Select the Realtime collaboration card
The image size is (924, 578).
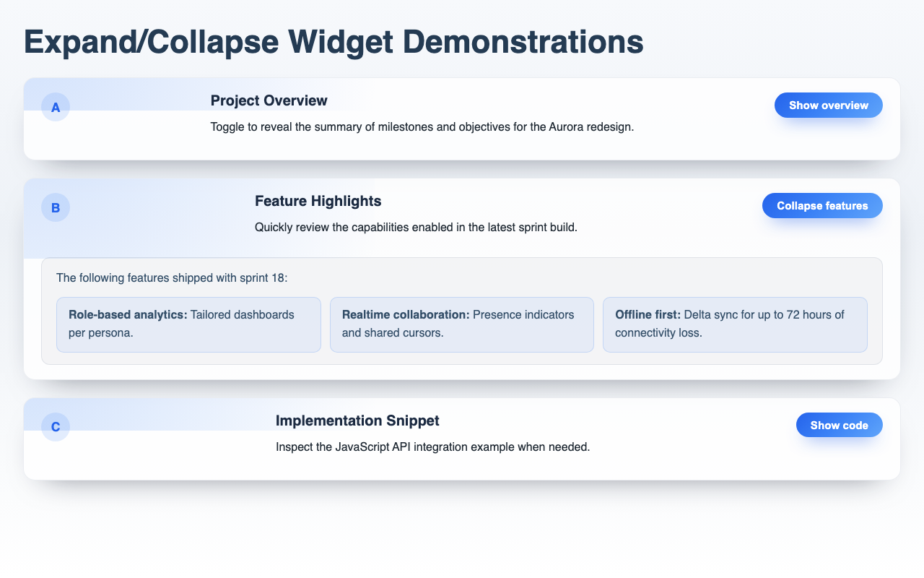(x=462, y=324)
